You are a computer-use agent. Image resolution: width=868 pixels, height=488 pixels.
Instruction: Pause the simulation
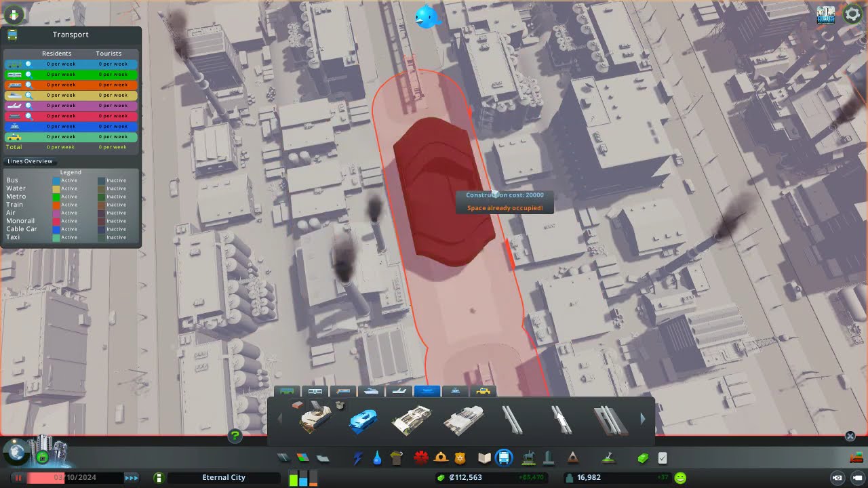[x=18, y=478]
